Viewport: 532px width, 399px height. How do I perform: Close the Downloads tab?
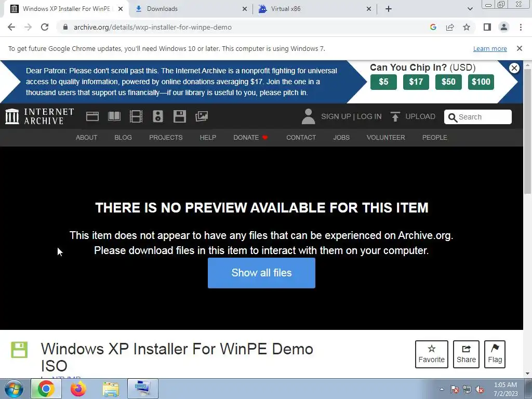pyautogui.click(x=245, y=9)
